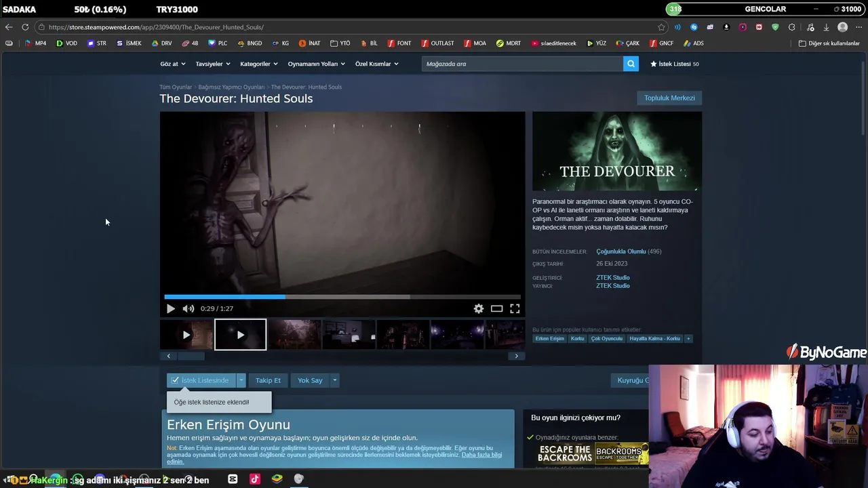Open the browser downloads icon

click(x=826, y=27)
